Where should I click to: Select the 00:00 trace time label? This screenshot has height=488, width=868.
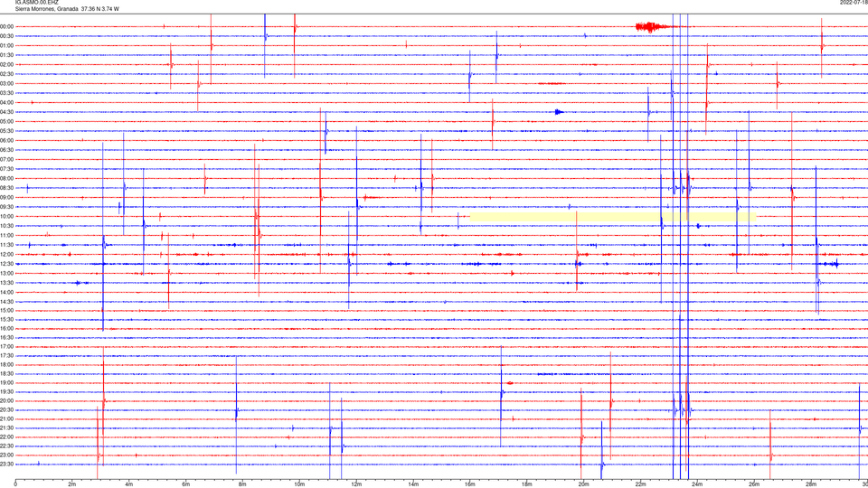(x=7, y=26)
